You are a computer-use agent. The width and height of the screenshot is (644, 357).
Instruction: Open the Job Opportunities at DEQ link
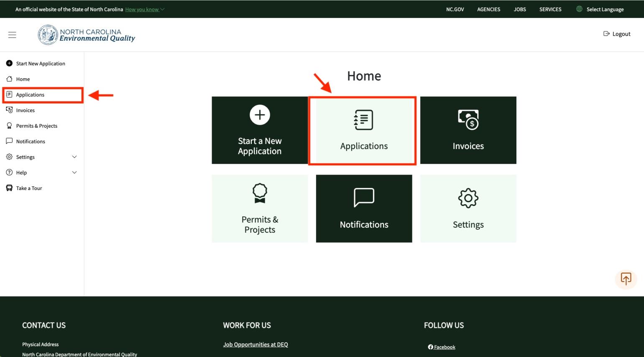[x=255, y=344]
